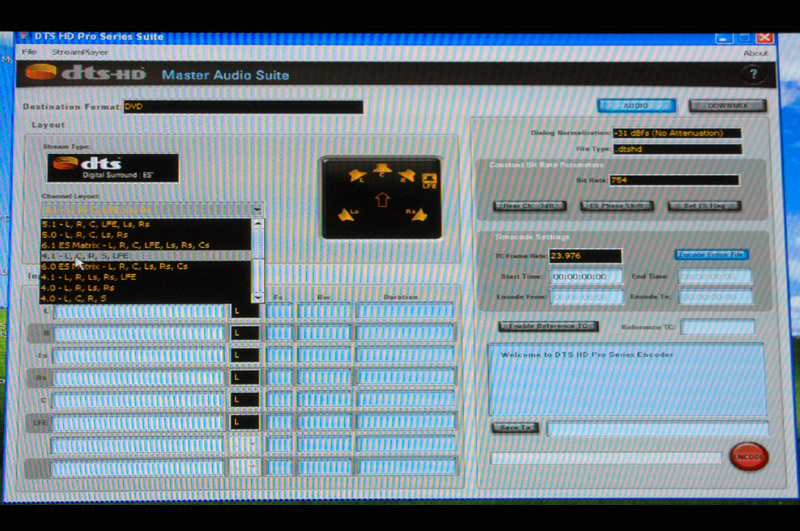Toggle Encode Entire File

point(712,255)
